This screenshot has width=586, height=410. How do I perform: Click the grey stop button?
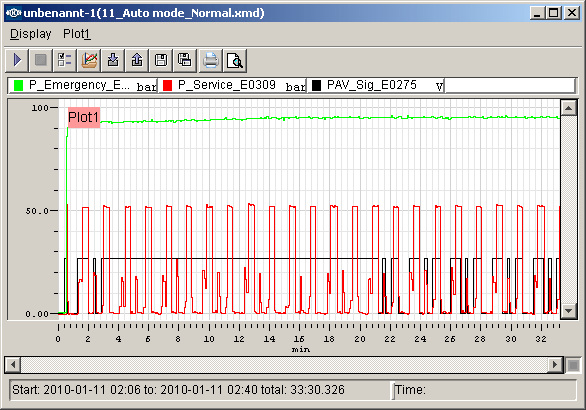(40, 60)
